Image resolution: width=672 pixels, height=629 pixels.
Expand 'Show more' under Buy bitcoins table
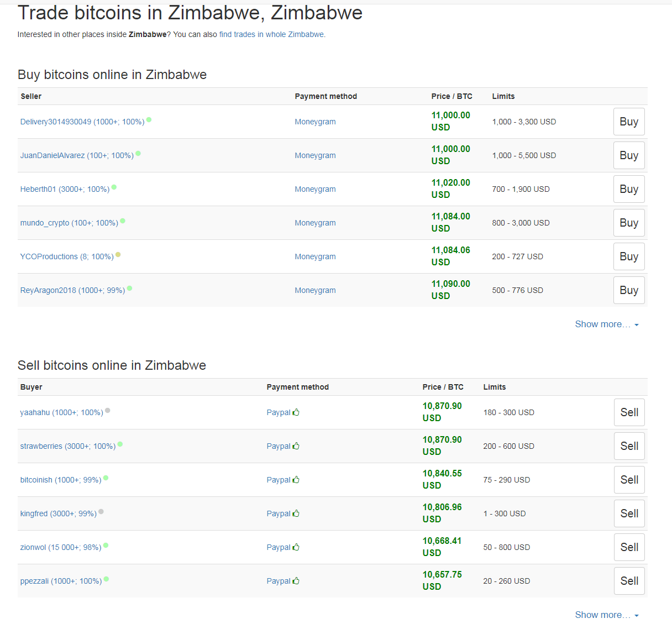[607, 324]
